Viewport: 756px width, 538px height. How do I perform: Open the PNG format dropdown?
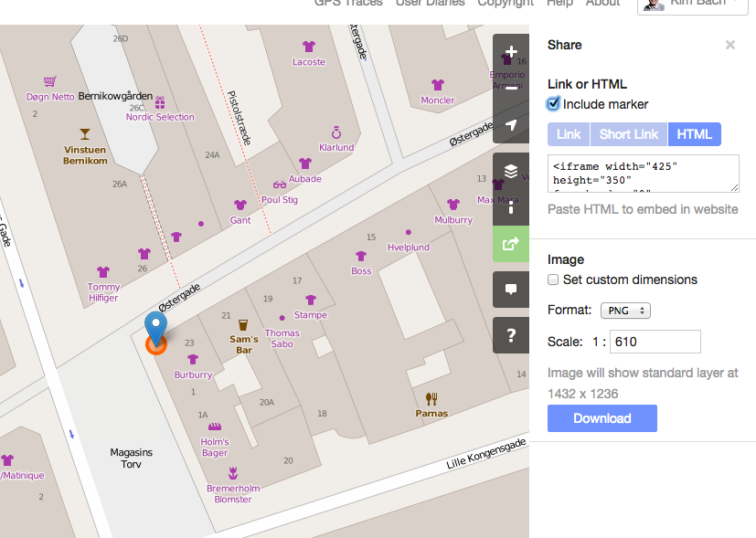[x=625, y=311]
